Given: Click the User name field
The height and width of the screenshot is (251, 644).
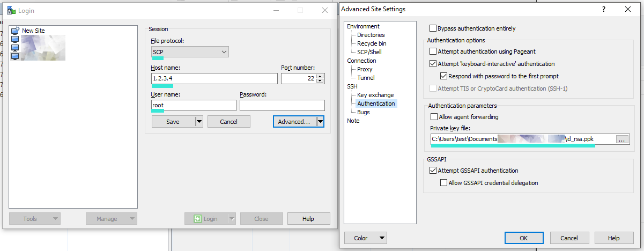Looking at the screenshot, I should coord(194,105).
